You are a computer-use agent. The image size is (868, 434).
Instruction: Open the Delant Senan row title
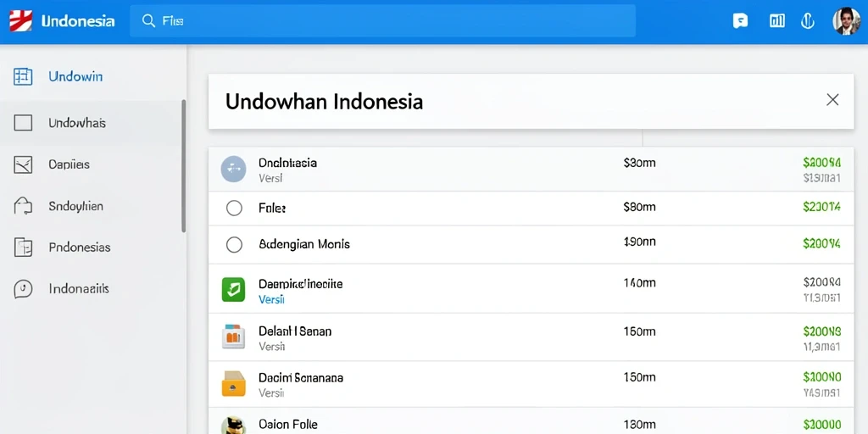[x=295, y=331]
